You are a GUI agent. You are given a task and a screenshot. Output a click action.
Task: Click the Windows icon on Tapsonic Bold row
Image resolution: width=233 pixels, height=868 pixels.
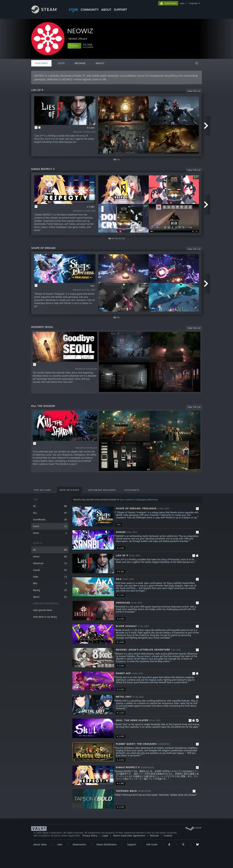194,791
